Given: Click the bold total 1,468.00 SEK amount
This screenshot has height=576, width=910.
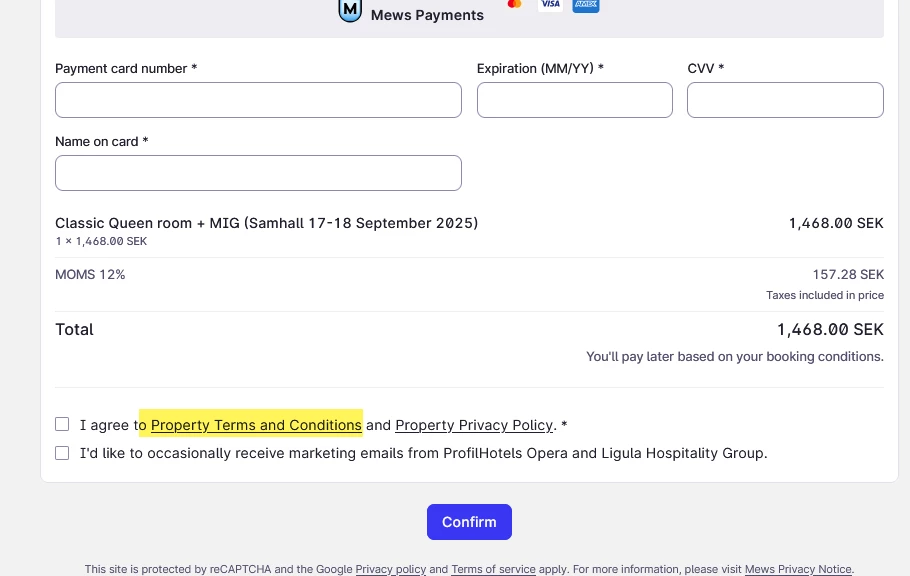Looking at the screenshot, I should click(830, 330).
